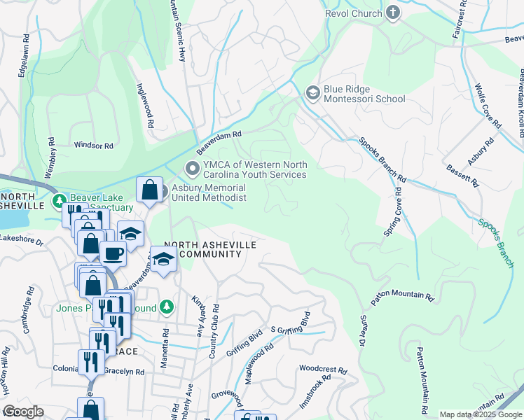Viewport: 524px width, 420px height.
Task: Select restaurant marker next to Colonial label
Action: coord(91,365)
